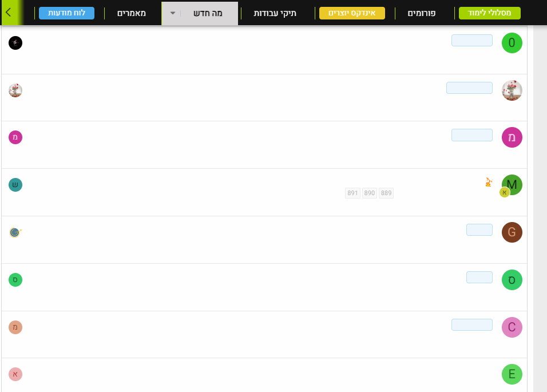Screen dimensions: 547x392
Task: Click the prefix label beside large magenta 'מ' avatar
Action: pos(472,135)
